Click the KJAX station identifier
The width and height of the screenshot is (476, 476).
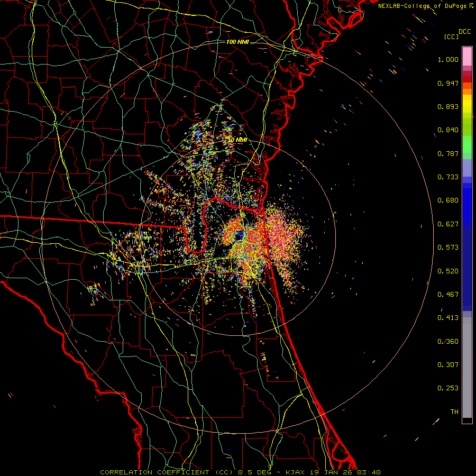coord(296,472)
